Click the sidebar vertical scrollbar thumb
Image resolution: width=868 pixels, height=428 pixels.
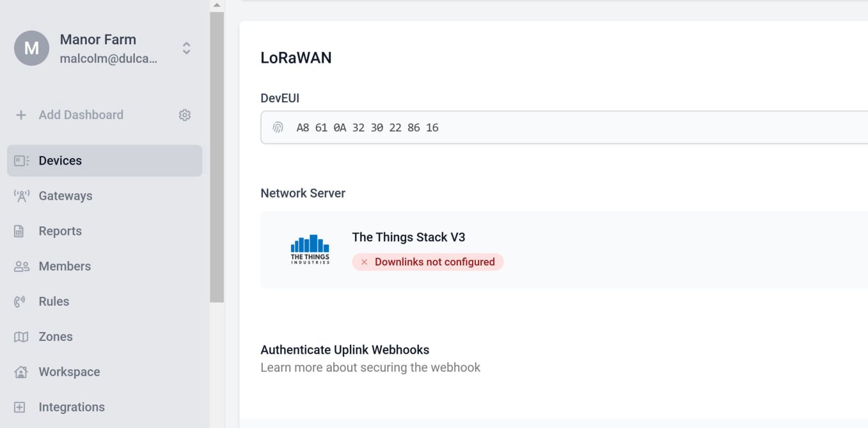[x=217, y=157]
